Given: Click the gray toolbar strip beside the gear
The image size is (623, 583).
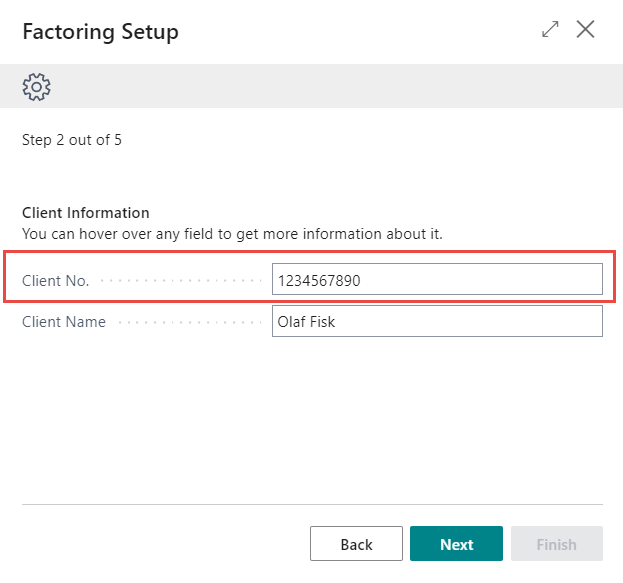Looking at the screenshot, I should point(330,87).
